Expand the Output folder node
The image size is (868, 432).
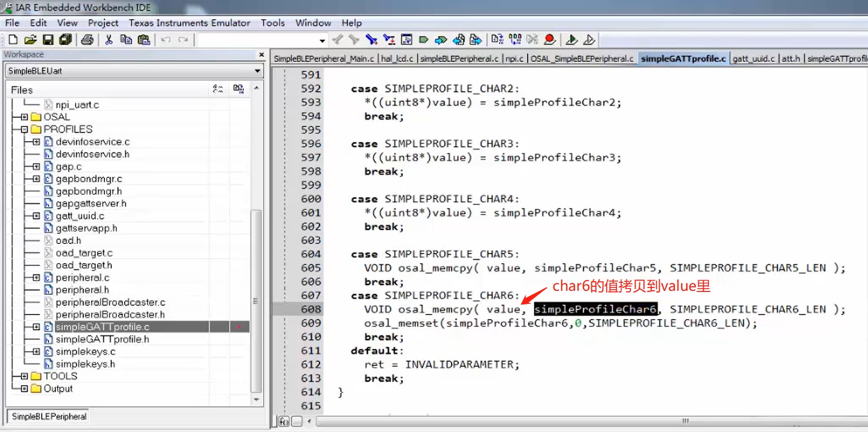pyautogui.click(x=24, y=389)
